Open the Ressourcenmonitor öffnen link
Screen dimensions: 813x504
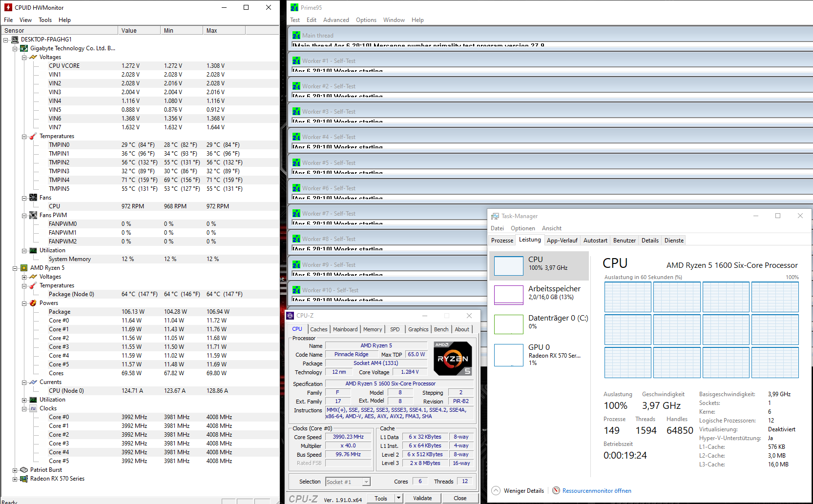click(597, 490)
